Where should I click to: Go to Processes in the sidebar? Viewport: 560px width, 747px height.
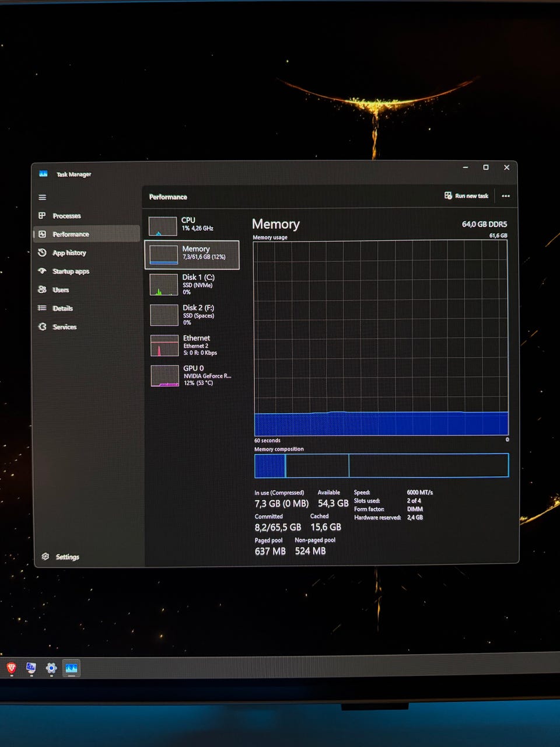(x=86, y=216)
